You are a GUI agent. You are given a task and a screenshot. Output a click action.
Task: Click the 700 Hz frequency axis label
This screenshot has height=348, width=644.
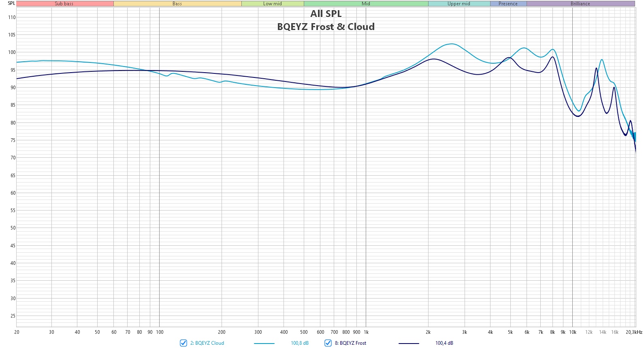334,332
